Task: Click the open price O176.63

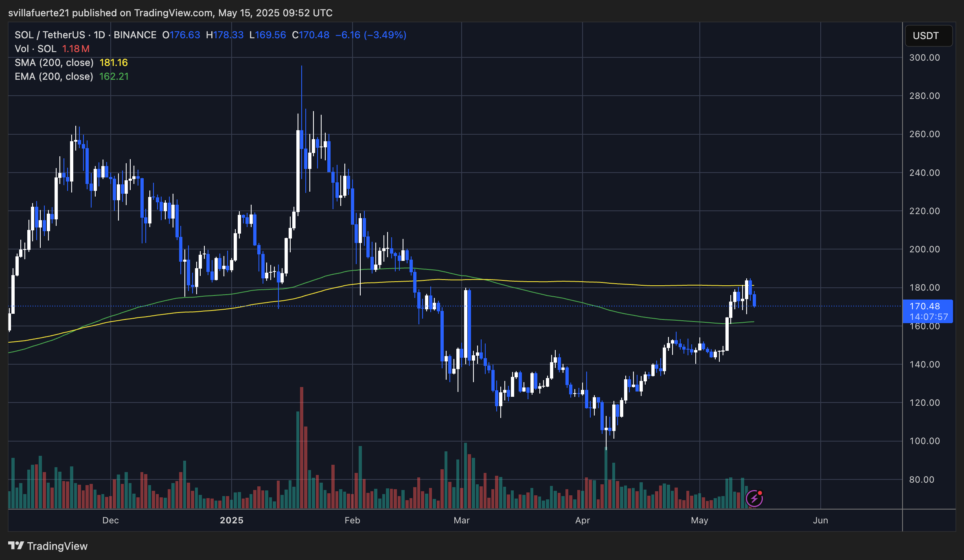Action: 181,35
